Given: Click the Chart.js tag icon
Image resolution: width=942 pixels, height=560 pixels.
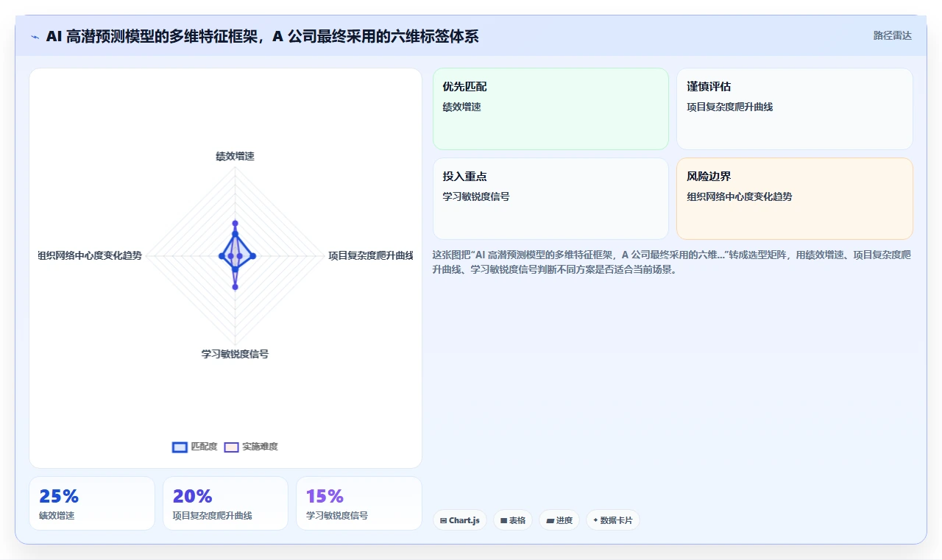Looking at the screenshot, I should coord(443,520).
